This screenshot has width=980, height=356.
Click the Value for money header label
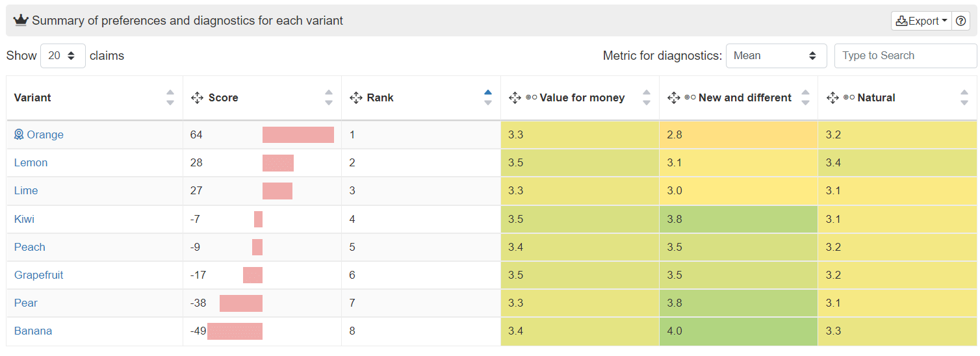(x=582, y=97)
